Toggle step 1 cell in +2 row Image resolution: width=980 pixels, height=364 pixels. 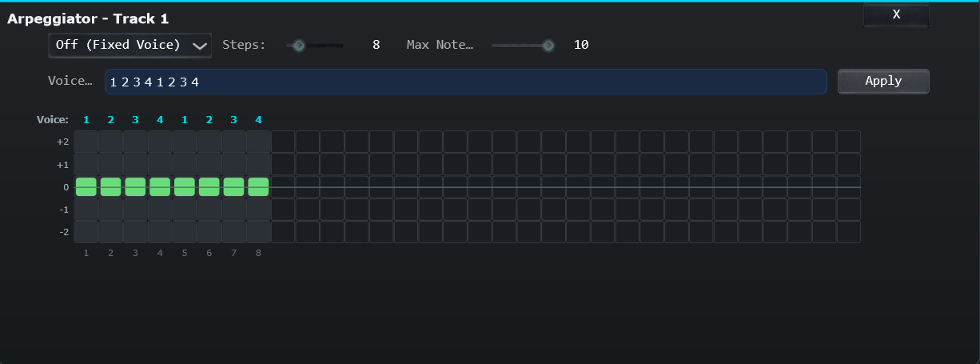coord(86,142)
